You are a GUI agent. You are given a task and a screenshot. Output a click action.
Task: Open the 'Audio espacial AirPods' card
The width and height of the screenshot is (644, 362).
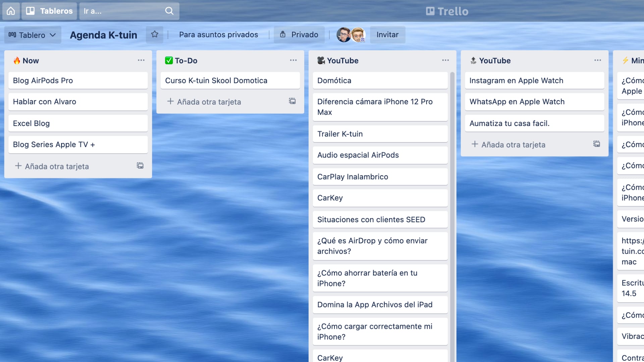380,155
